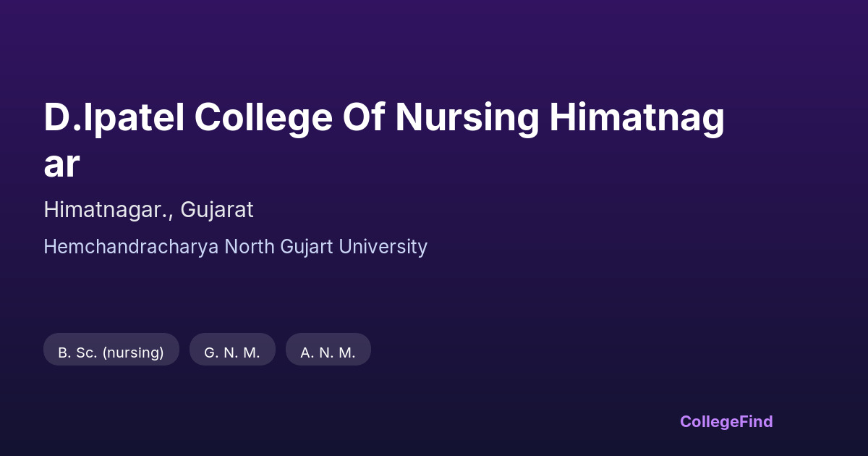868x456 pixels.
Task: Click the word "Of" in the heading
Action: (364, 119)
